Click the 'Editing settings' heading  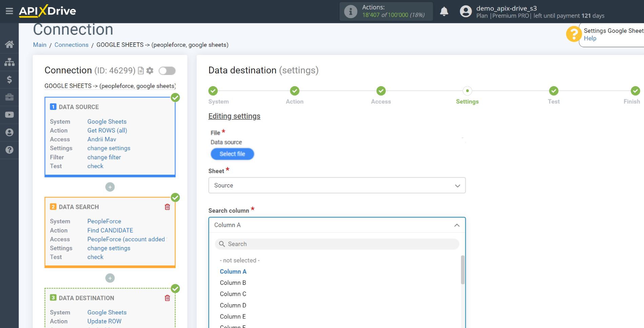point(234,116)
